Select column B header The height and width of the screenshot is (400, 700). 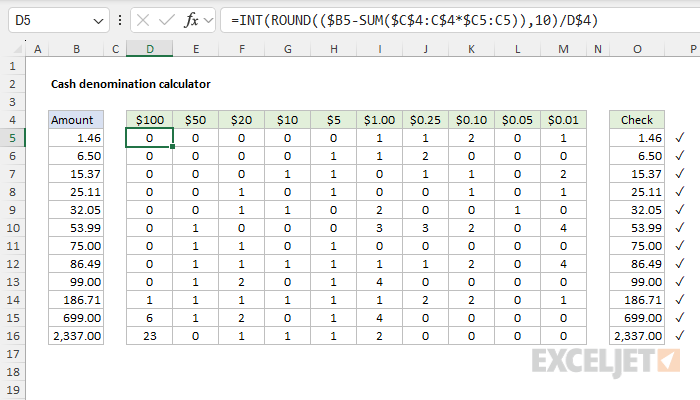click(x=76, y=49)
